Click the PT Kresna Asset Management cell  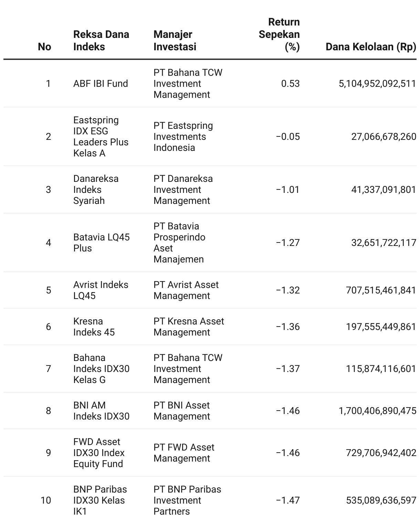tap(189, 327)
